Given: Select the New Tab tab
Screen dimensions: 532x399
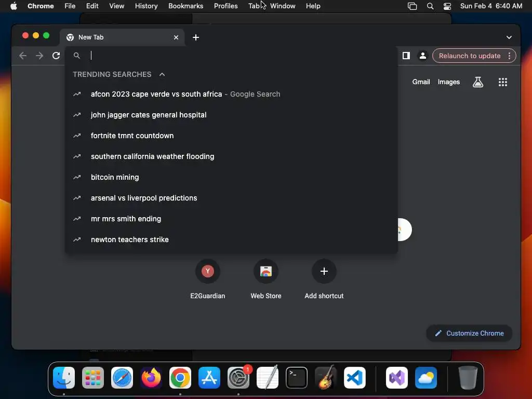Looking at the screenshot, I should pos(122,37).
